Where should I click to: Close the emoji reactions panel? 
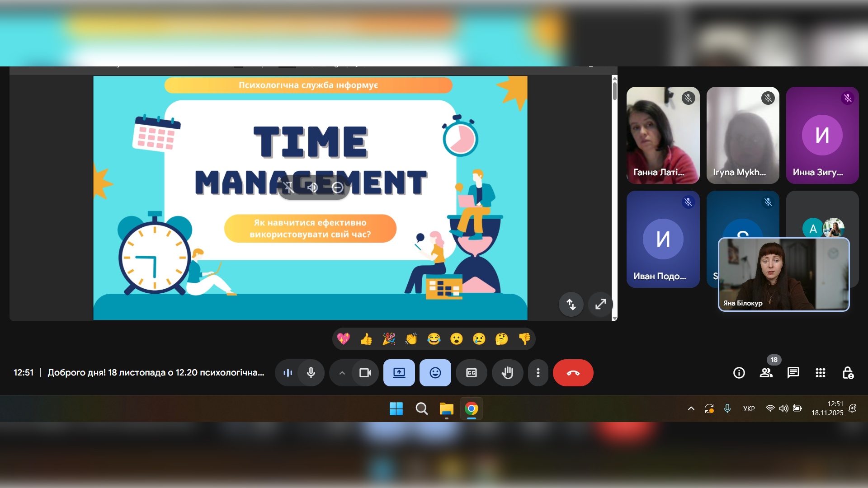(x=435, y=373)
